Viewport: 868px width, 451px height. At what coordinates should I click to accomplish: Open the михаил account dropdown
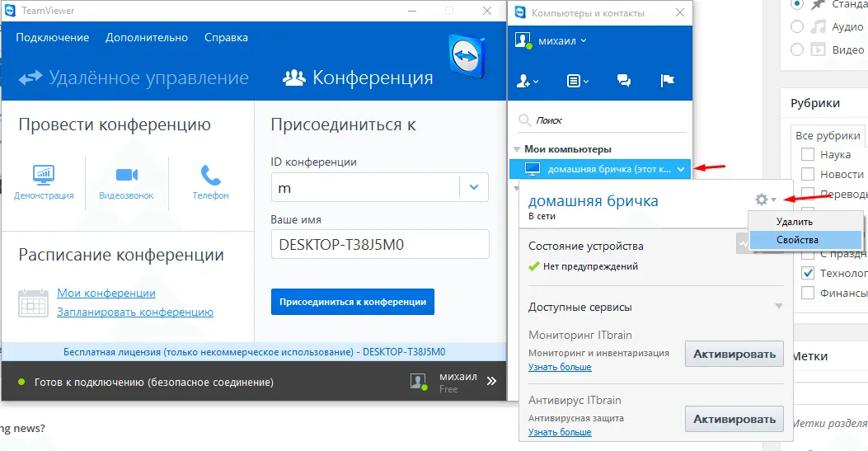click(562, 40)
